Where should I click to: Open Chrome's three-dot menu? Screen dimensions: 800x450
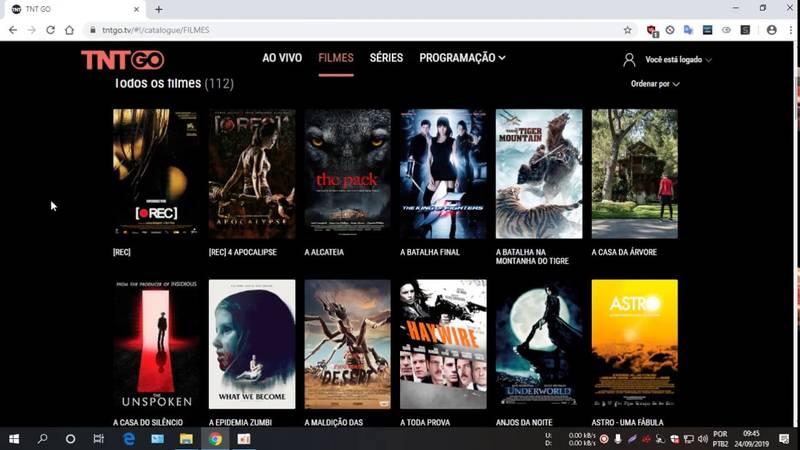coord(791,30)
